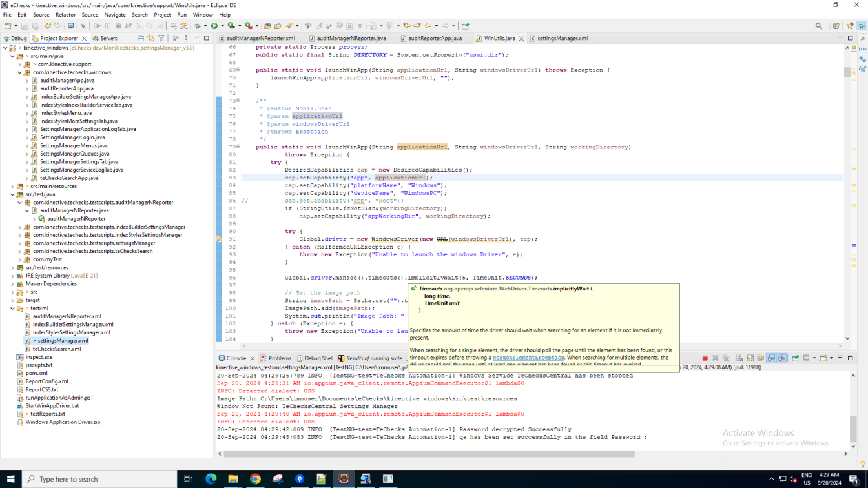Click the Debug (bug) toolbar icon
Viewport: 868px width, 488px height.
[x=198, y=26]
